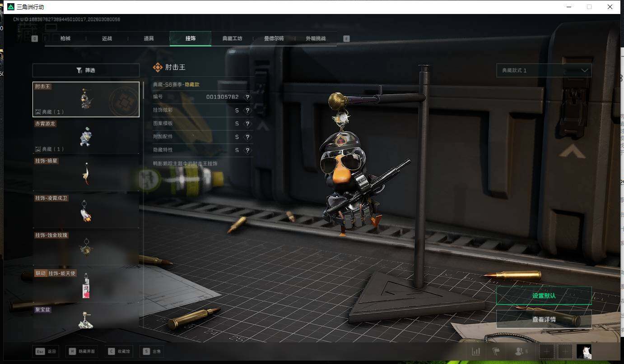Click the 典藏-S8赛季-隐藏款 label

[x=176, y=84]
